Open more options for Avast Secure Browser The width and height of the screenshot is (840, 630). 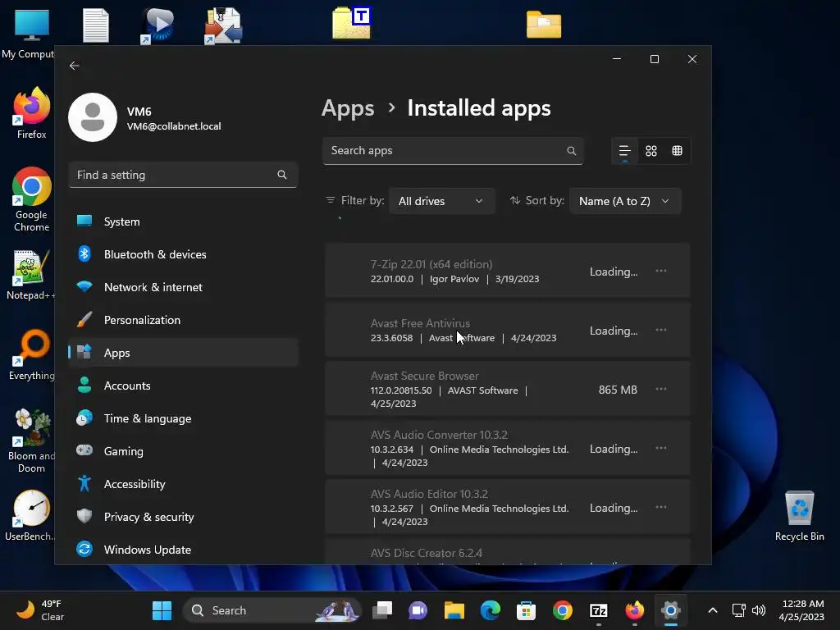(661, 388)
